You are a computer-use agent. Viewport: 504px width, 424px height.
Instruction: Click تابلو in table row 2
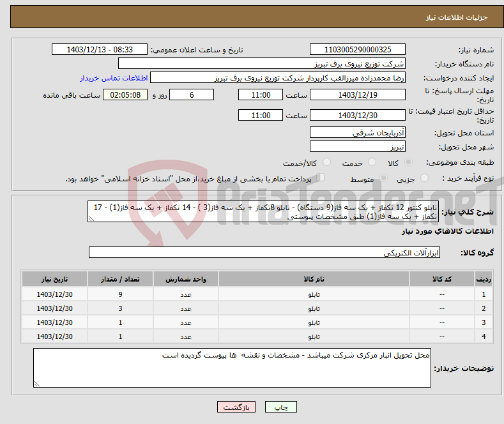(x=314, y=308)
